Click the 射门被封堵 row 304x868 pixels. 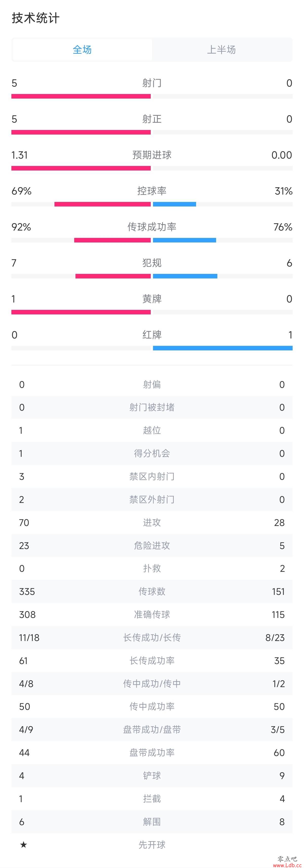[x=152, y=407]
